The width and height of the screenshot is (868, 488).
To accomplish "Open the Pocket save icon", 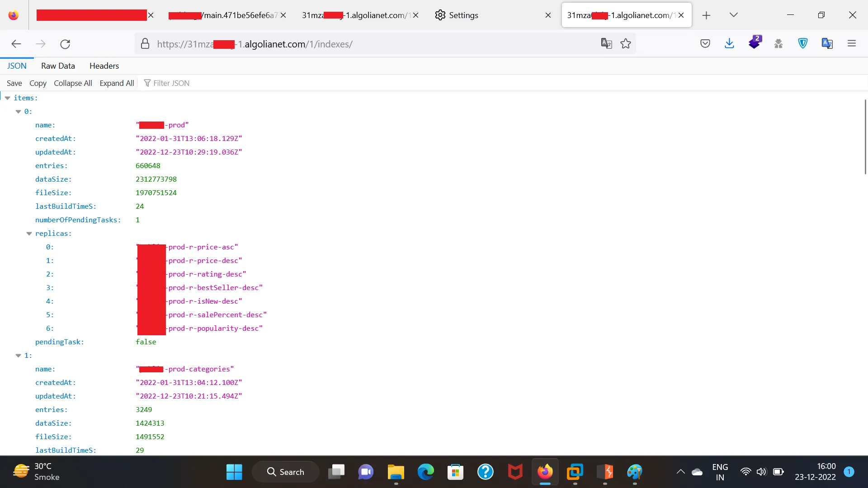I will [x=705, y=44].
